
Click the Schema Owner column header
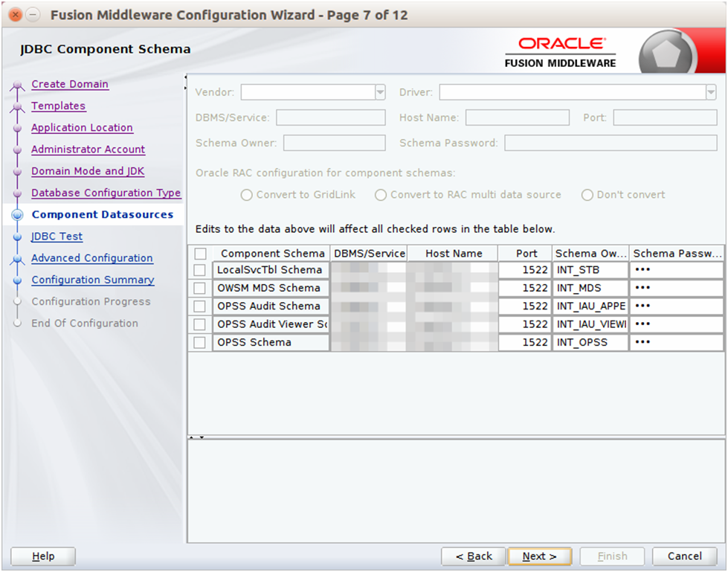click(590, 254)
